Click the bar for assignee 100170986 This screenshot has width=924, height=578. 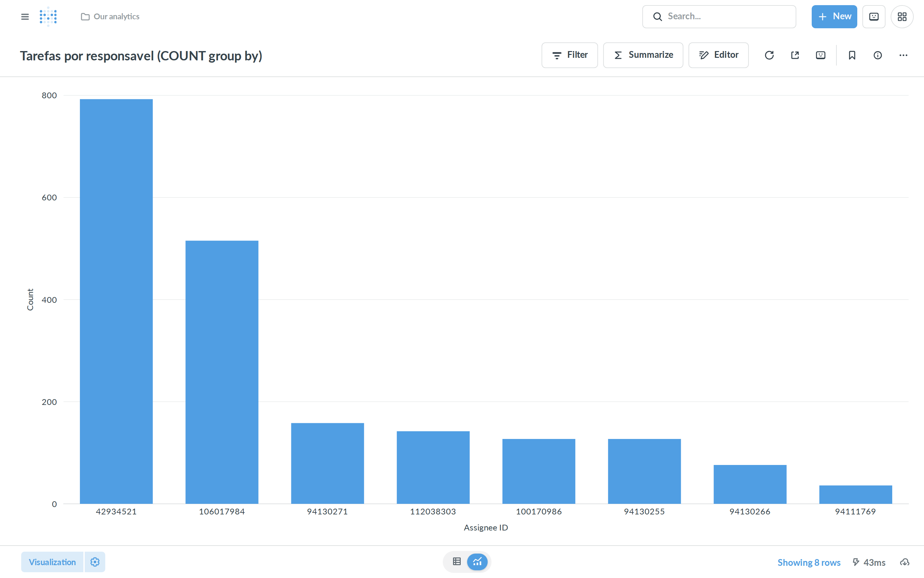pyautogui.click(x=539, y=471)
